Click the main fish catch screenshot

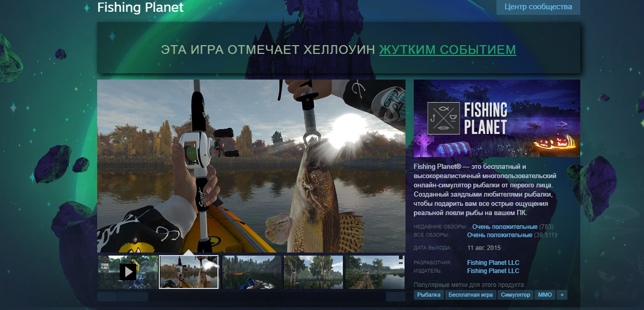251,166
